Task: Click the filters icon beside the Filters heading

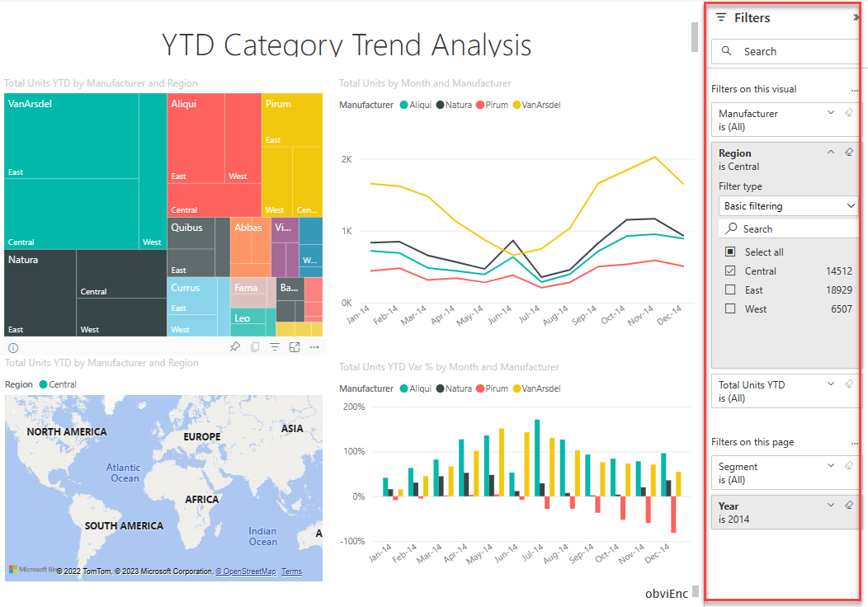Action: [724, 17]
